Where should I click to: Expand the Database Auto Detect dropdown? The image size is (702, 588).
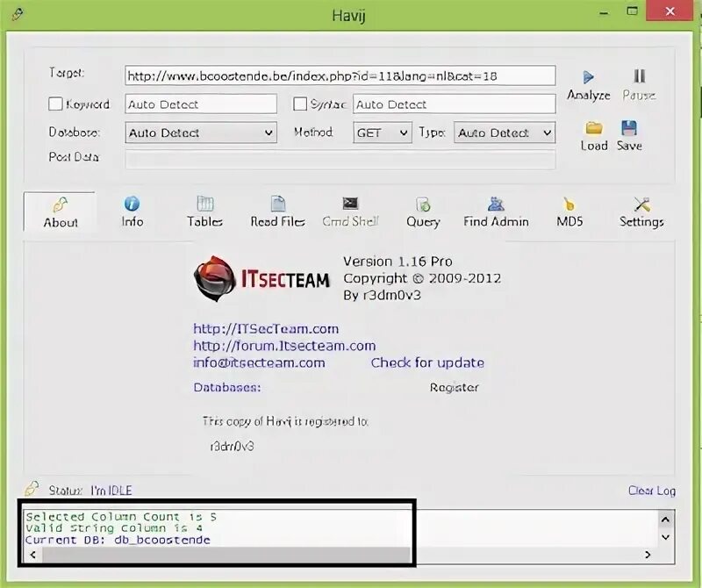[x=201, y=133]
